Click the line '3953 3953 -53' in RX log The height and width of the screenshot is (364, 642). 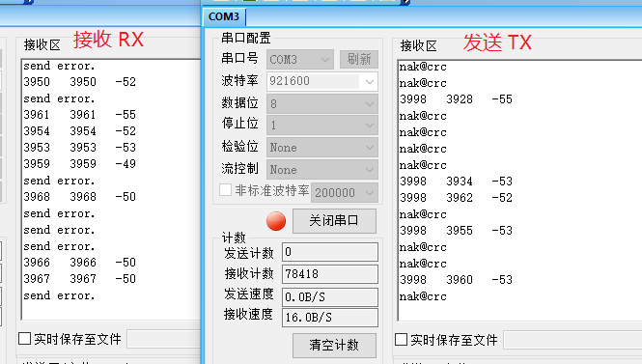pos(79,148)
